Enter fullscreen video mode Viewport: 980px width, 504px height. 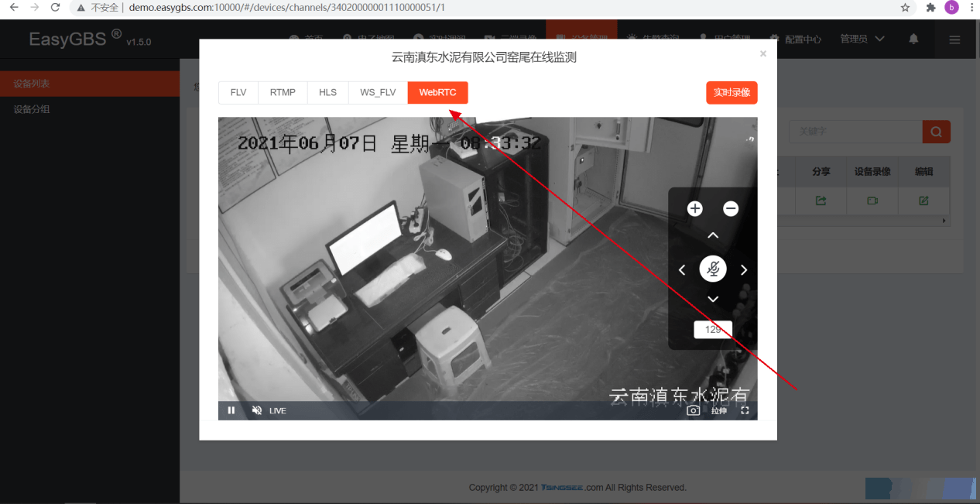tap(745, 410)
